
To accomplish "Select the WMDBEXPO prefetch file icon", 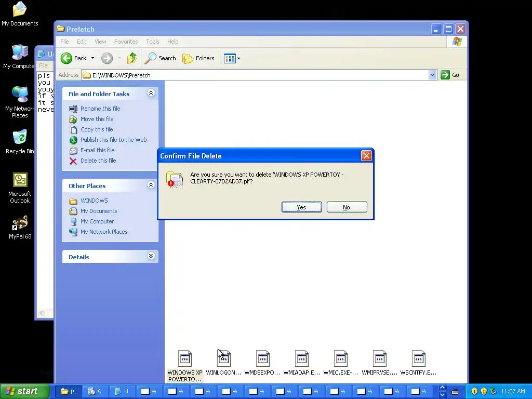I will (x=262, y=358).
